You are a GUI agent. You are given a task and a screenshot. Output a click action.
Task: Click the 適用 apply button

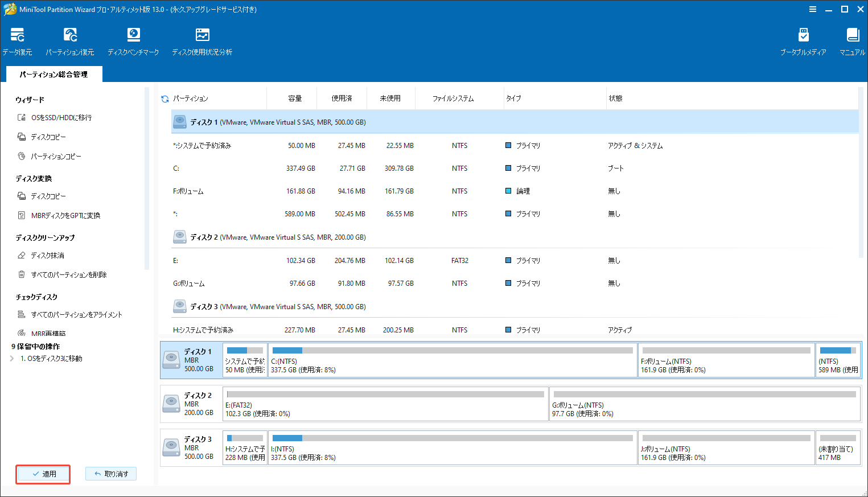(x=43, y=474)
